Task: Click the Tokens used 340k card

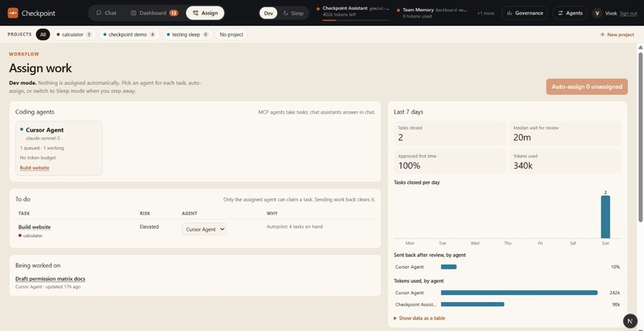Action: [x=565, y=162]
